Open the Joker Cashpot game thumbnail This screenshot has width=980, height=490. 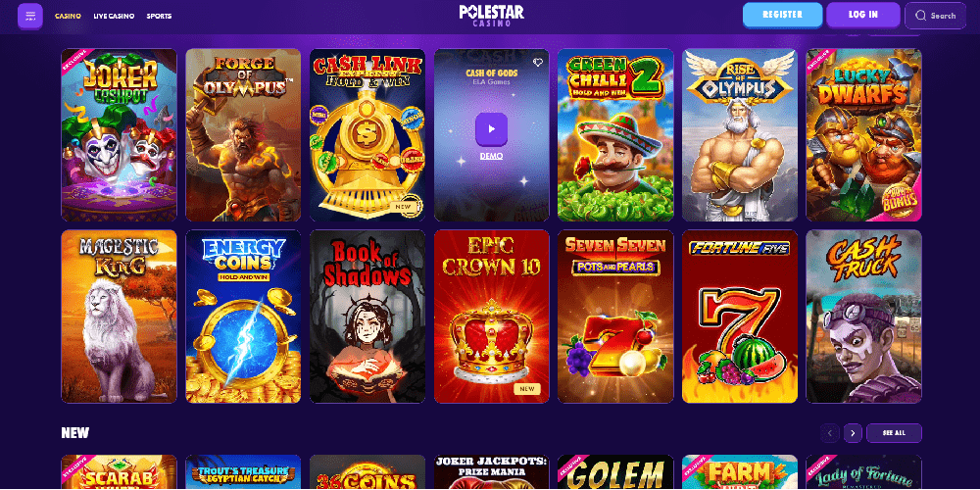click(119, 135)
